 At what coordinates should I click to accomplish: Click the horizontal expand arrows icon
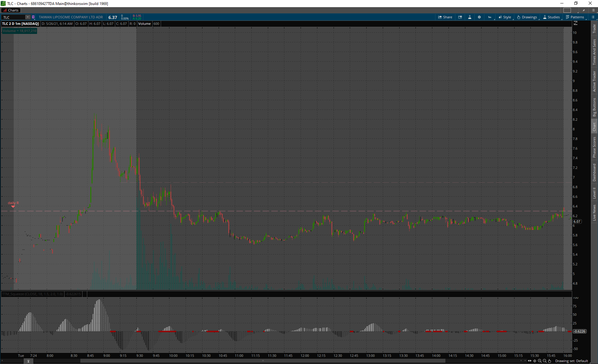(x=529, y=361)
